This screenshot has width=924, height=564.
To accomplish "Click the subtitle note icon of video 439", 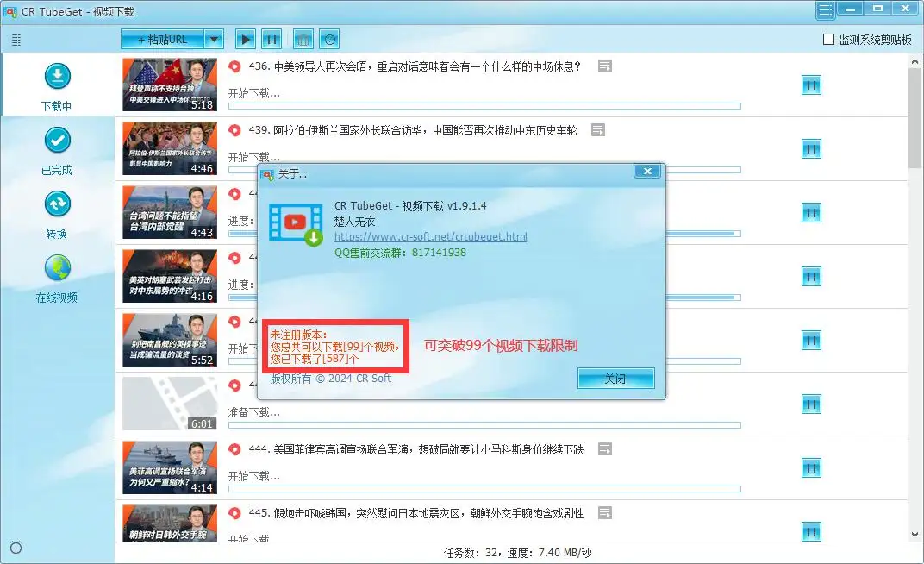I will click(x=598, y=129).
